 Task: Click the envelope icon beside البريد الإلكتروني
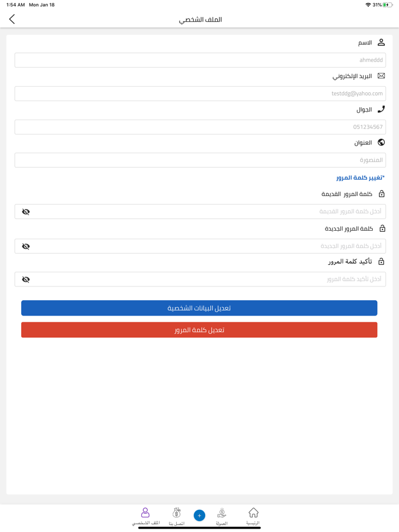coord(381,75)
